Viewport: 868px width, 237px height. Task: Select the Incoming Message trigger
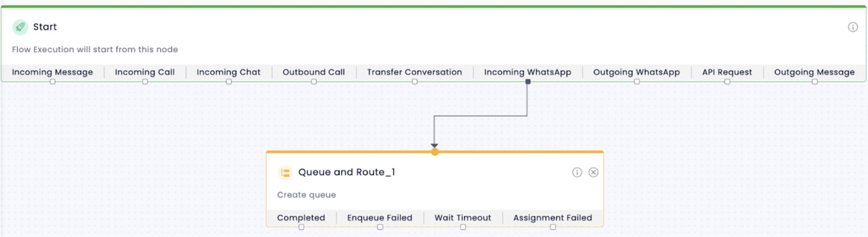(x=52, y=72)
